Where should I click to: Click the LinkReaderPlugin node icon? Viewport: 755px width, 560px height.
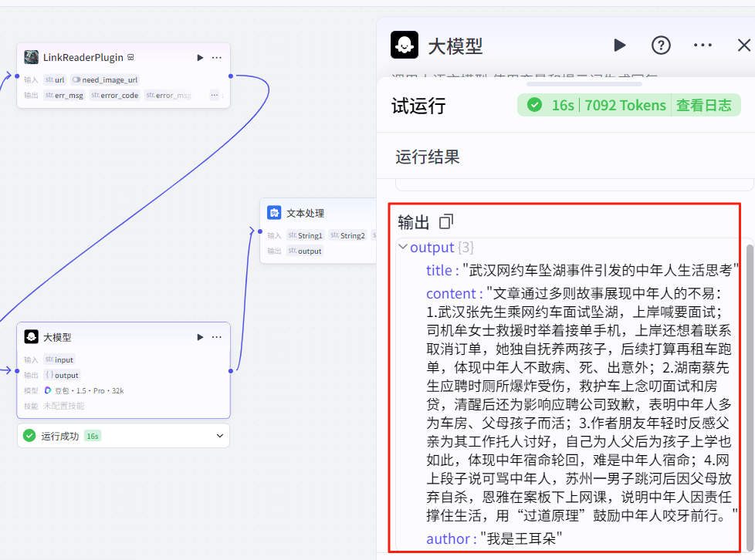[x=32, y=57]
